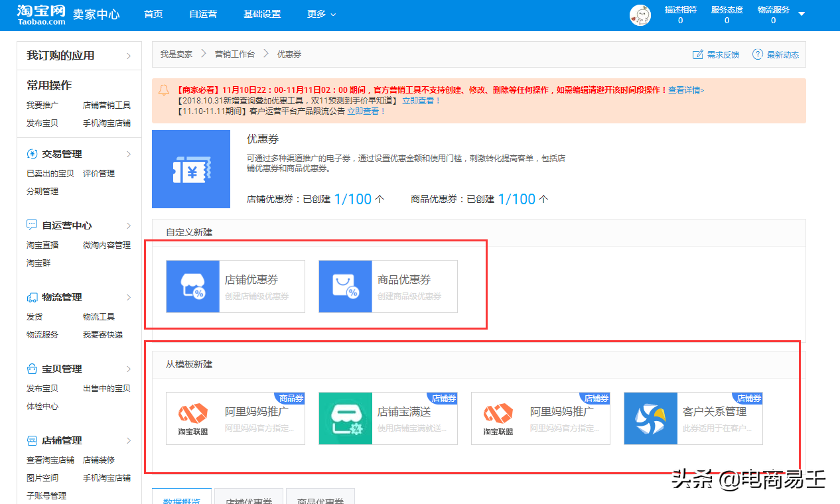Viewport: 840px width, 504px height.
Task: Click 我是卖家 breadcrumb link
Action: (x=176, y=54)
